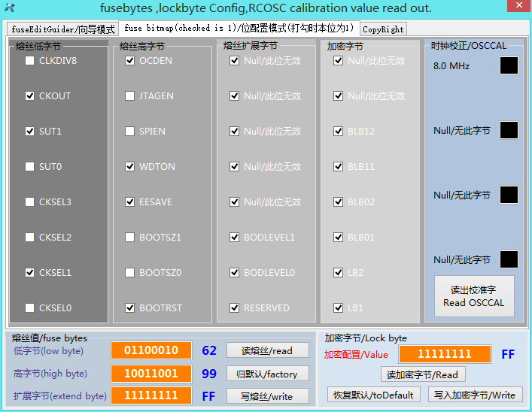532x412 pixels.
Task: Click the black value box beside the first Null/无此字节 label
Action: coord(509,130)
